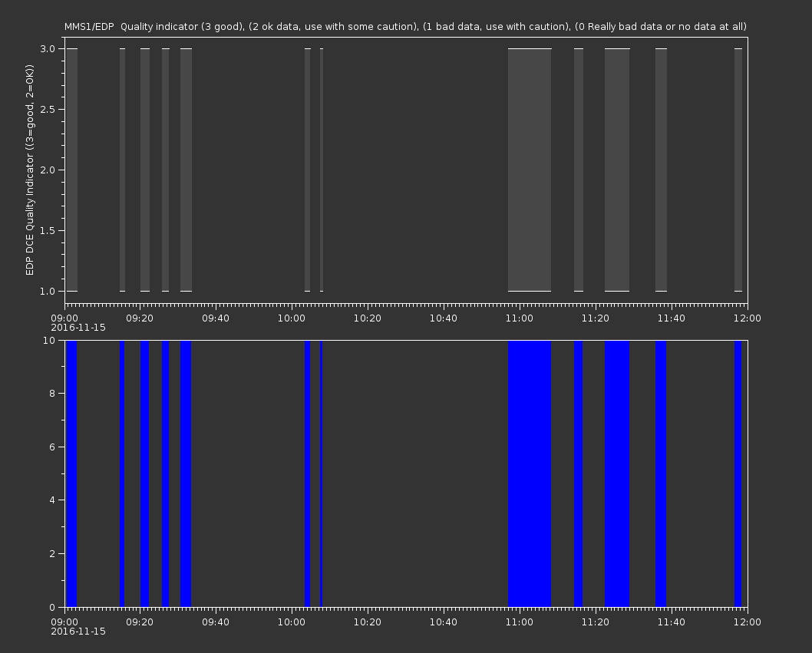This screenshot has width=812, height=653.
Task: Click the thin blue bar near 09:15
Action: click(122, 473)
